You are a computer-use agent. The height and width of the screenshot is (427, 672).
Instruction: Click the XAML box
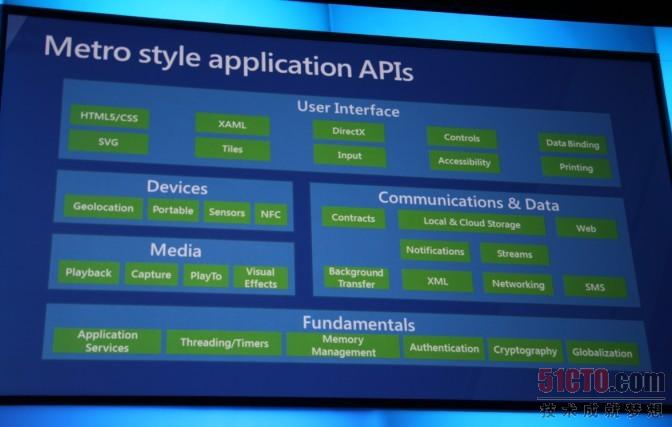(x=232, y=125)
